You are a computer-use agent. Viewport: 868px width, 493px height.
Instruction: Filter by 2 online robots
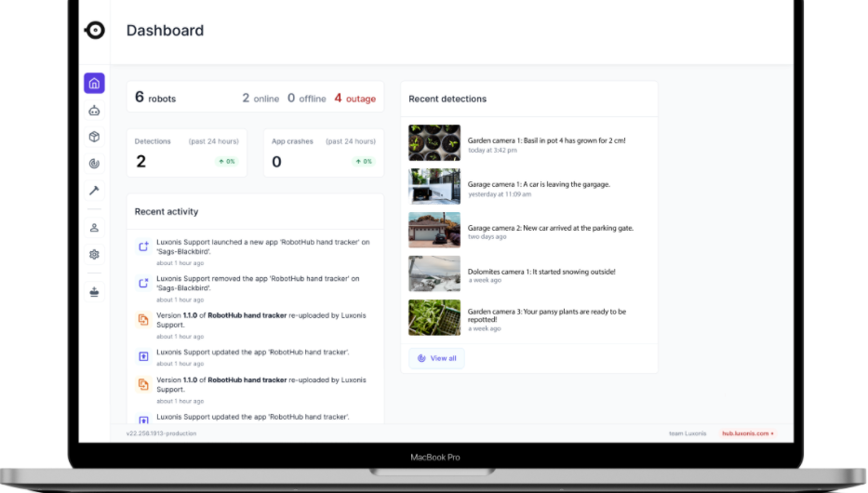pyautogui.click(x=260, y=98)
